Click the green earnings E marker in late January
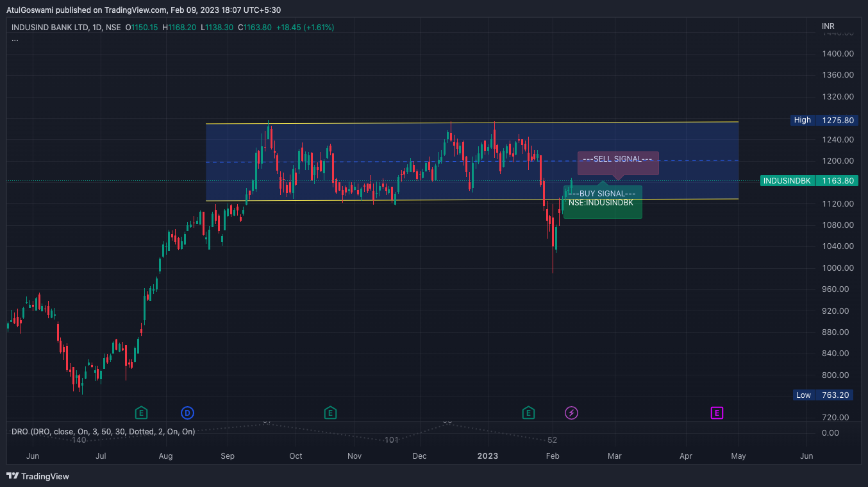The image size is (868, 487). (528, 413)
